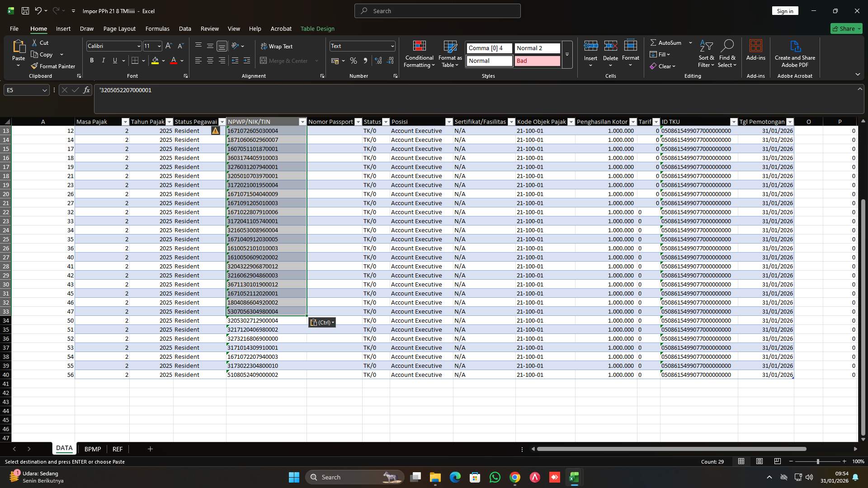Image resolution: width=868 pixels, height=488 pixels.
Task: Open the Font Size dropdown
Action: click(158, 46)
